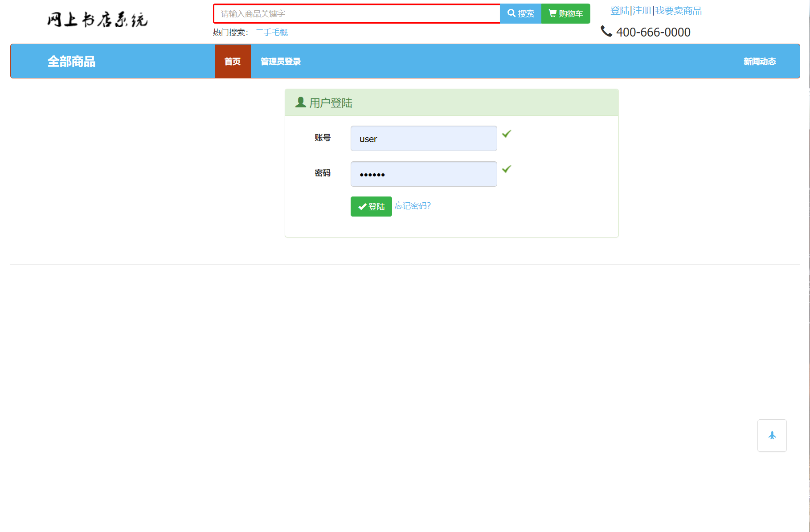Select the 首页 tab
This screenshot has height=532, width=810.
[232, 61]
